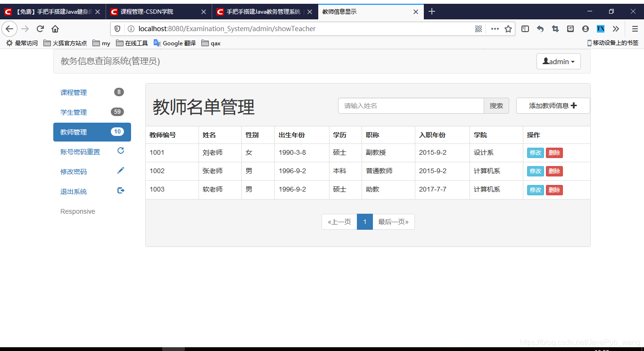644x351 pixels.
Task: Open the 在线工具 bookmark folder
Action: tap(132, 43)
